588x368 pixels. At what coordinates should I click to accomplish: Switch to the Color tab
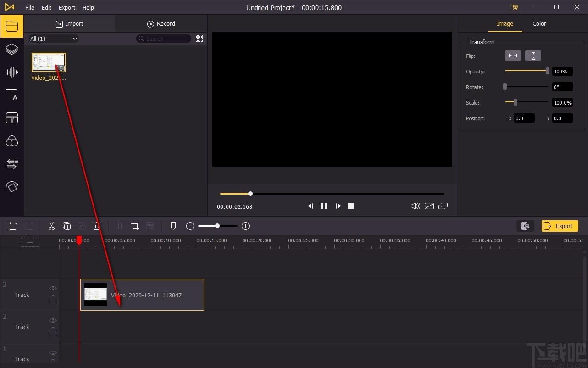click(539, 24)
